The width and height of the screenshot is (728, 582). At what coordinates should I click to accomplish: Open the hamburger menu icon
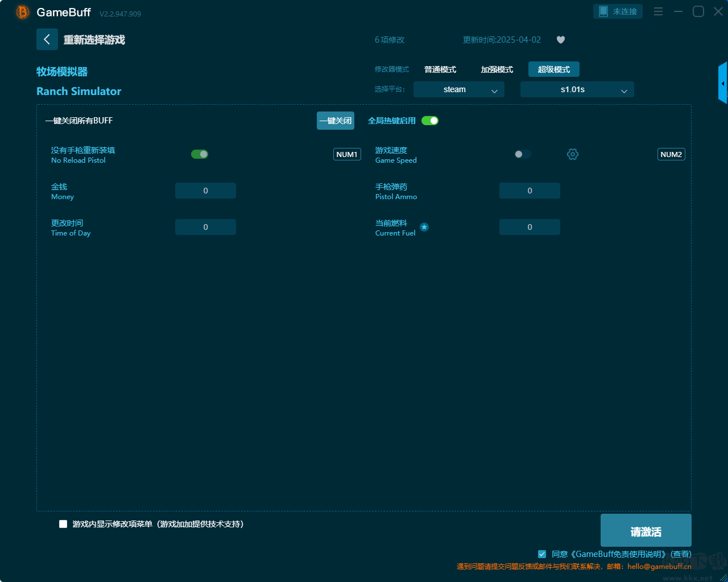tap(658, 11)
